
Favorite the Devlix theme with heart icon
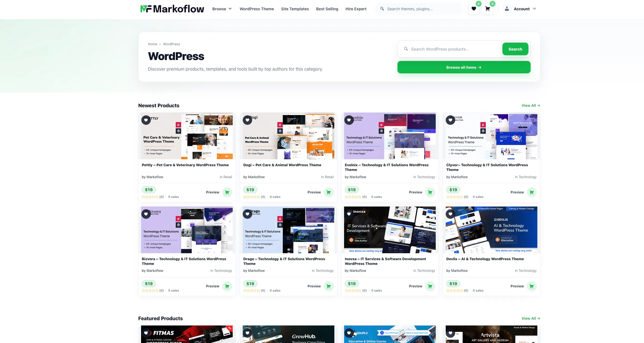tap(450, 214)
